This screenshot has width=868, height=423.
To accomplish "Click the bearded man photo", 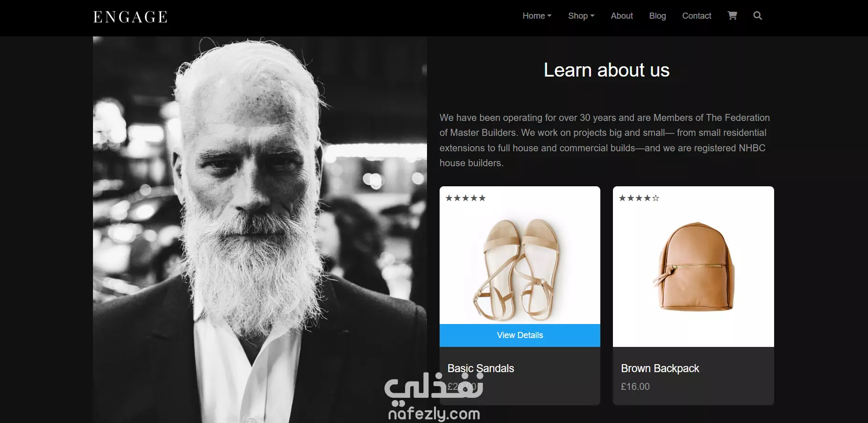I will point(260,230).
